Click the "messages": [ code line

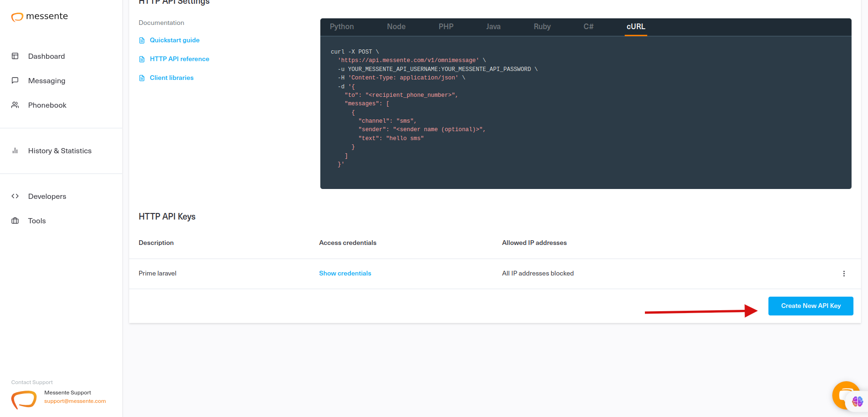(367, 104)
